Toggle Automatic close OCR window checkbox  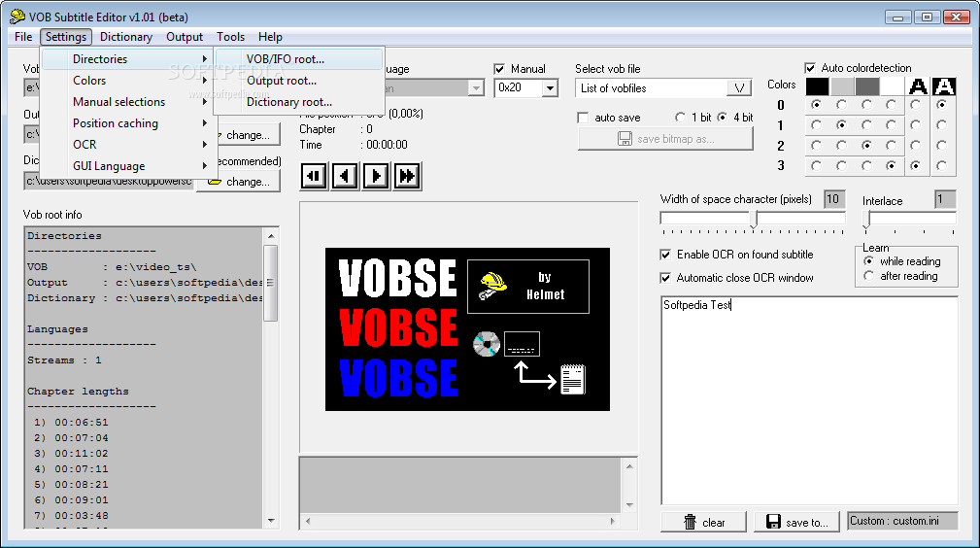(665, 278)
